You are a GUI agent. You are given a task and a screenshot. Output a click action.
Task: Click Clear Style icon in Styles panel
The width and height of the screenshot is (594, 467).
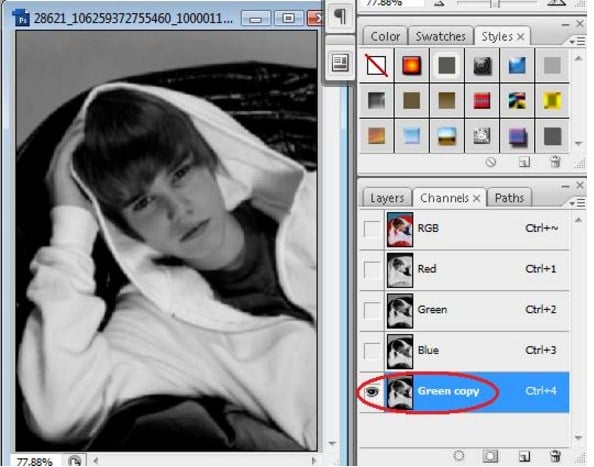[491, 162]
